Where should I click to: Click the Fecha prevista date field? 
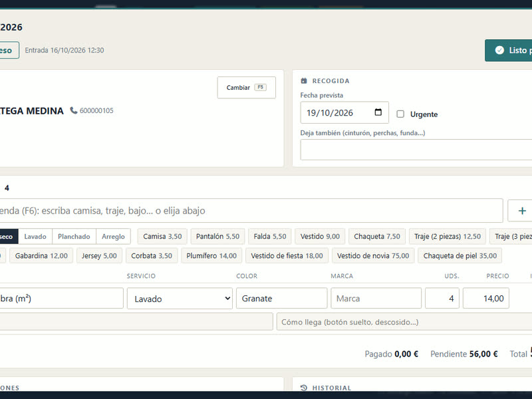[344, 112]
